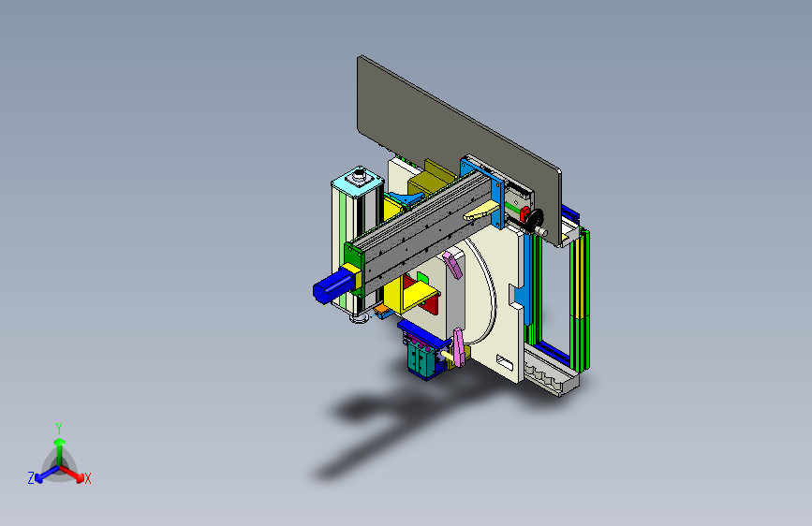Screen dimensions: 812x526
Task: Select the pale yellow wedge on the rail
Action: coord(480,212)
